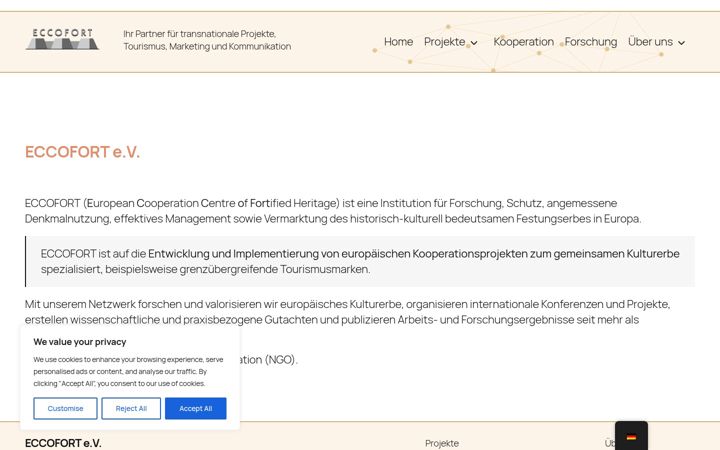Open the Kooperation page
The width and height of the screenshot is (720, 450).
point(523,42)
